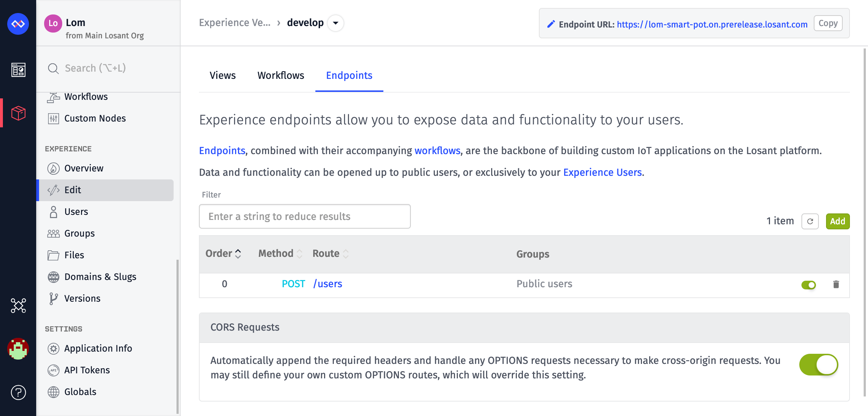Open the /users route
Screen dimensions: 868x416
click(x=328, y=284)
